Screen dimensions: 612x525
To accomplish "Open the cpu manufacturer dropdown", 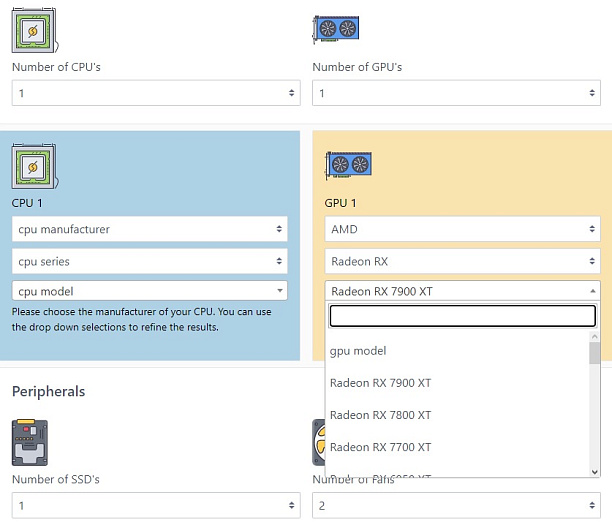I will point(150,229).
